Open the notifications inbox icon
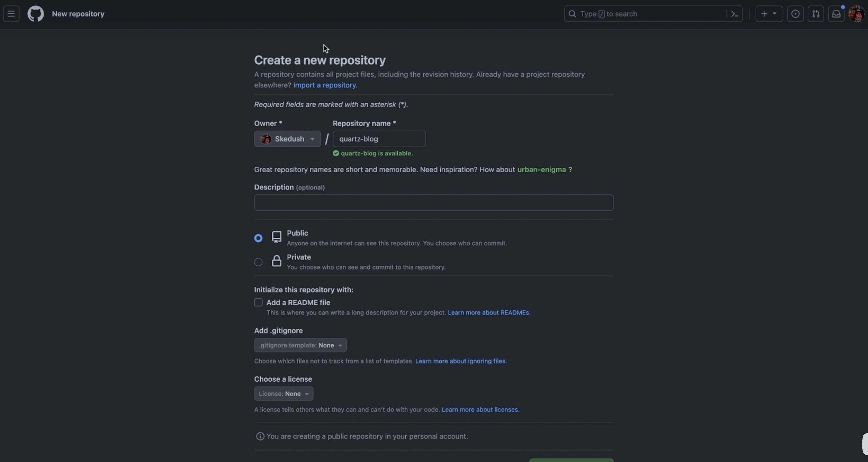868x462 pixels. tap(836, 14)
